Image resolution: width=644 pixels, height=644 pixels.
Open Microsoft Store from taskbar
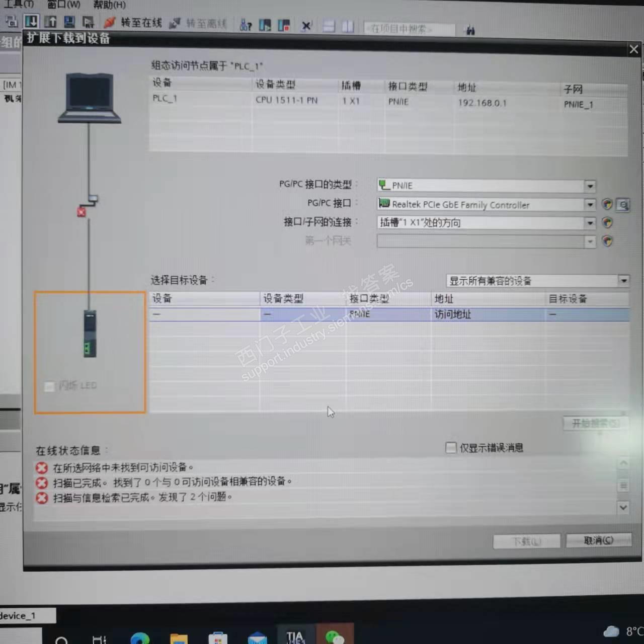pyautogui.click(x=217, y=638)
